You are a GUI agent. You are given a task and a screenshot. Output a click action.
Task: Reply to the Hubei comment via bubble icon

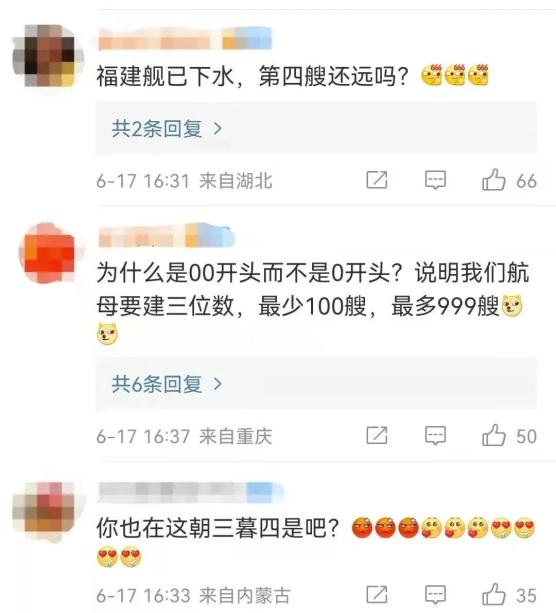pos(435,180)
